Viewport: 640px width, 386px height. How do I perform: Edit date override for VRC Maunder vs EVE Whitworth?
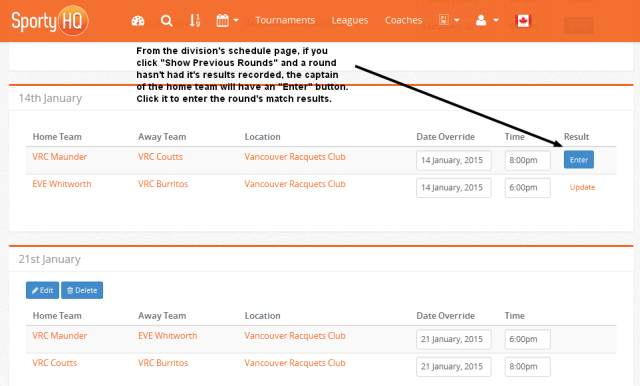(453, 339)
